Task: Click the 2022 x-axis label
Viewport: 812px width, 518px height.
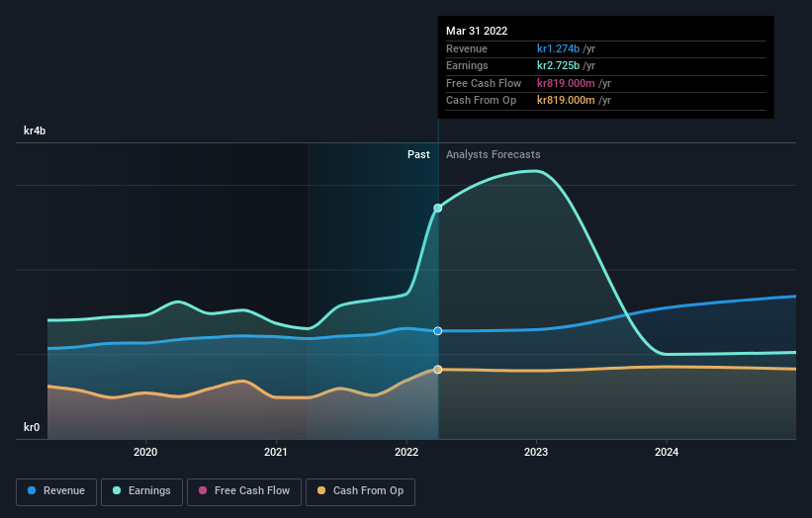Action: point(406,453)
